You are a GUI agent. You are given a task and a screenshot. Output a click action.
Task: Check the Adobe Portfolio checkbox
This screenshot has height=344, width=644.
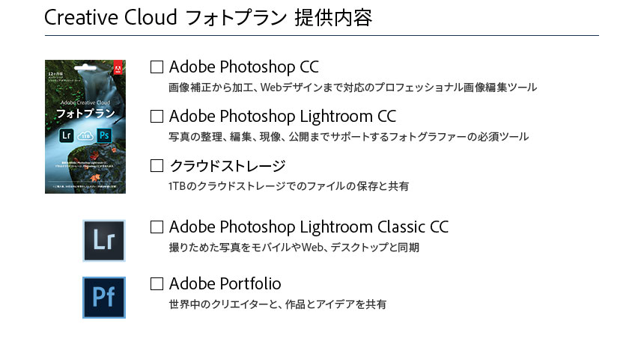pos(157,283)
